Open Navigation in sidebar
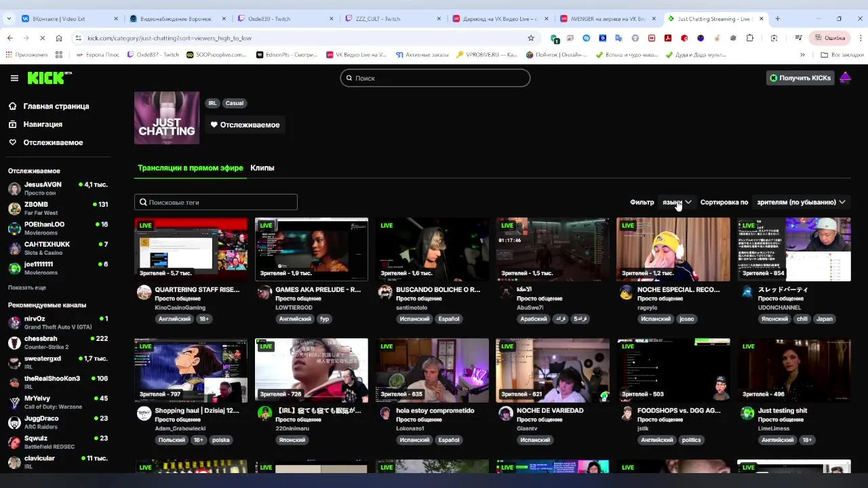The width and height of the screenshot is (868, 488). pos(42,125)
